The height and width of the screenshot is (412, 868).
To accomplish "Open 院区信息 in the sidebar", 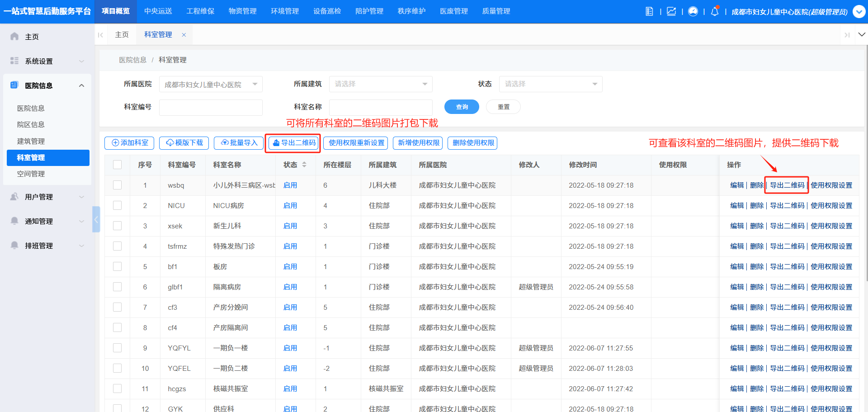I will pos(31,124).
